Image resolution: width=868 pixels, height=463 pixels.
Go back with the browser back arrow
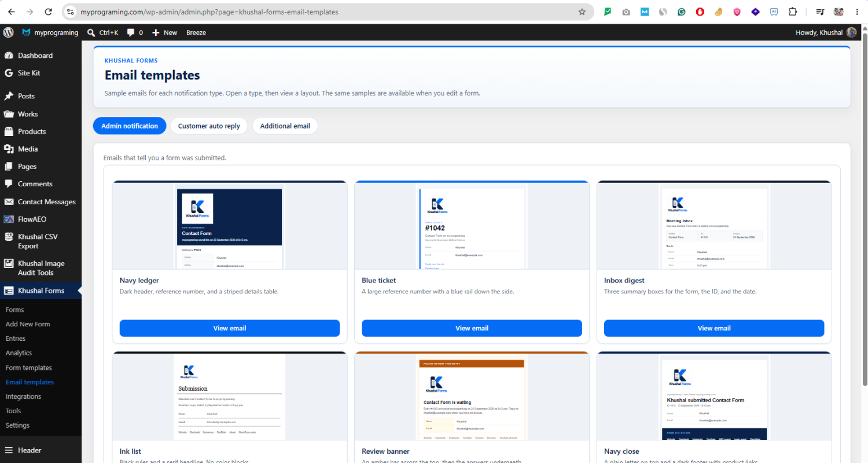[x=12, y=12]
